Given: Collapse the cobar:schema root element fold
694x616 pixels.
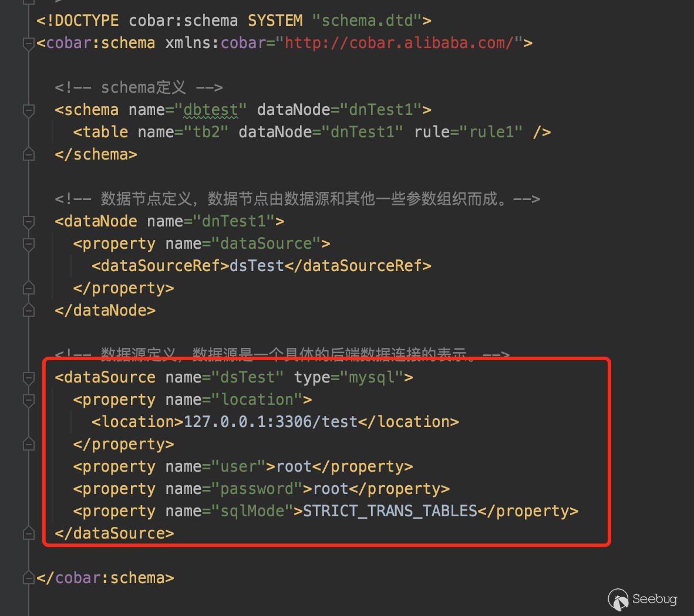Looking at the screenshot, I should pyautogui.click(x=28, y=43).
